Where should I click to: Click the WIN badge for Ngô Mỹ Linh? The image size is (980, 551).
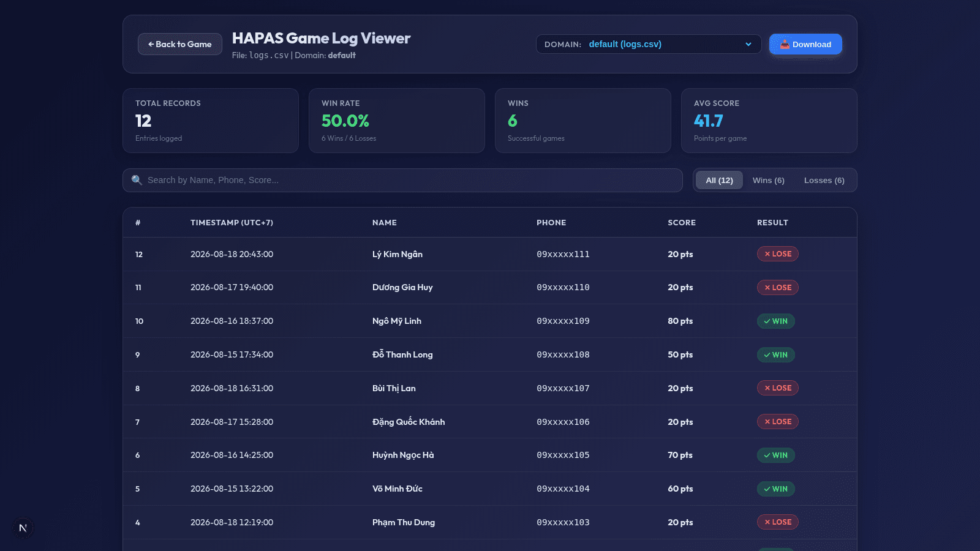(x=775, y=321)
